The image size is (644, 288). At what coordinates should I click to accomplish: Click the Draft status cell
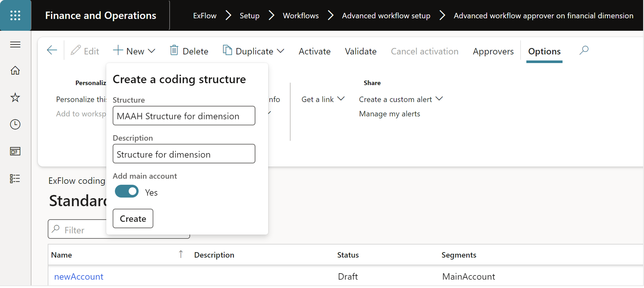(348, 276)
